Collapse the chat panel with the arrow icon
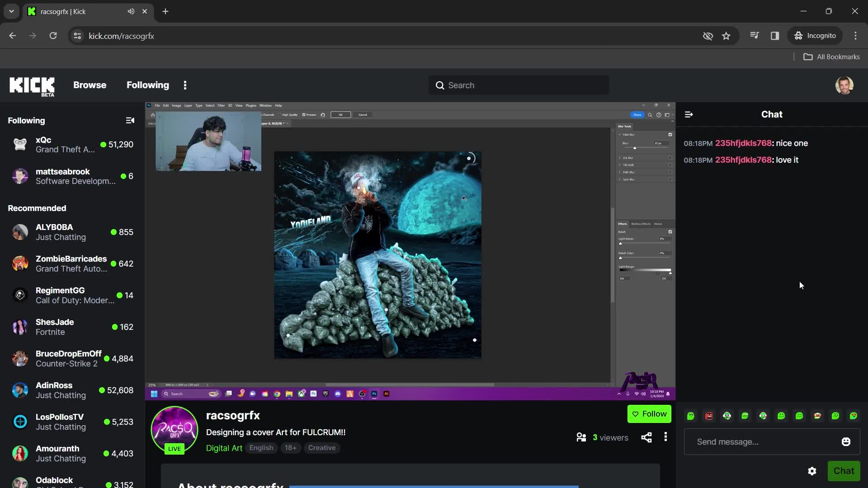The width and height of the screenshot is (868, 488). [x=689, y=115]
